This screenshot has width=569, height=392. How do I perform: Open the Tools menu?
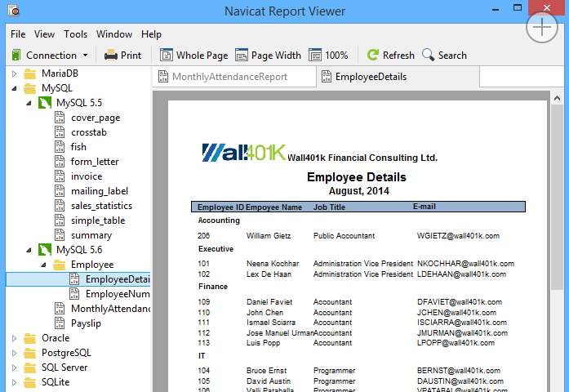75,34
